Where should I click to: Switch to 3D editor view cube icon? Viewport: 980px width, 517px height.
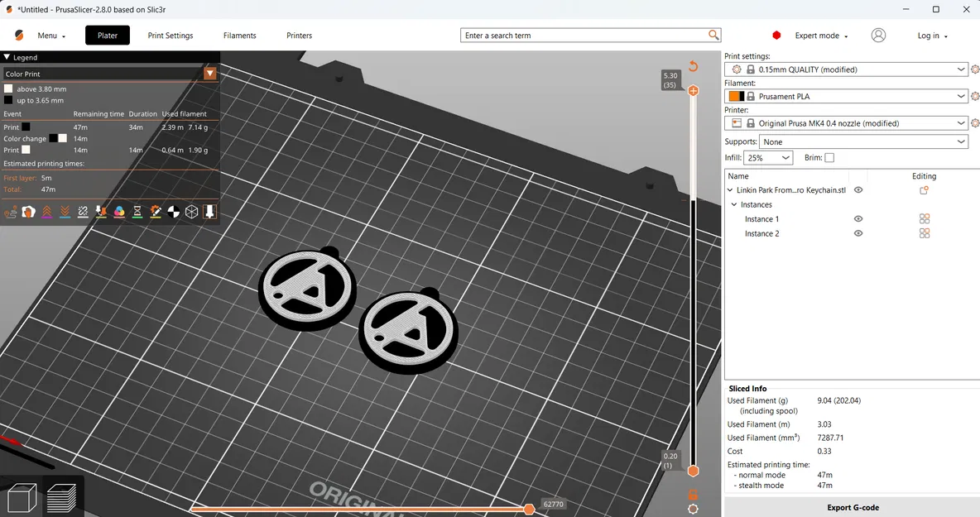click(x=22, y=498)
